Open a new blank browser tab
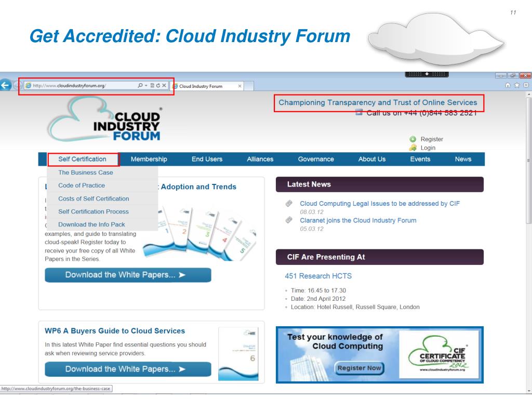This screenshot has width=532, height=399. (249, 86)
